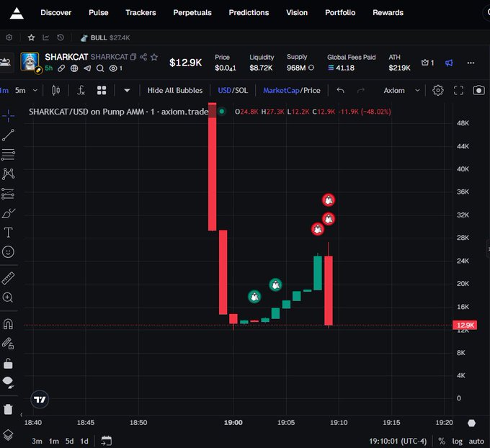Open the Predictions section
This screenshot has width=490, height=448.
click(x=249, y=13)
